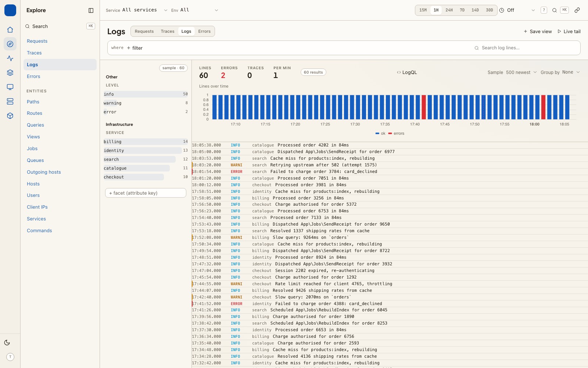Click Save view

point(538,32)
